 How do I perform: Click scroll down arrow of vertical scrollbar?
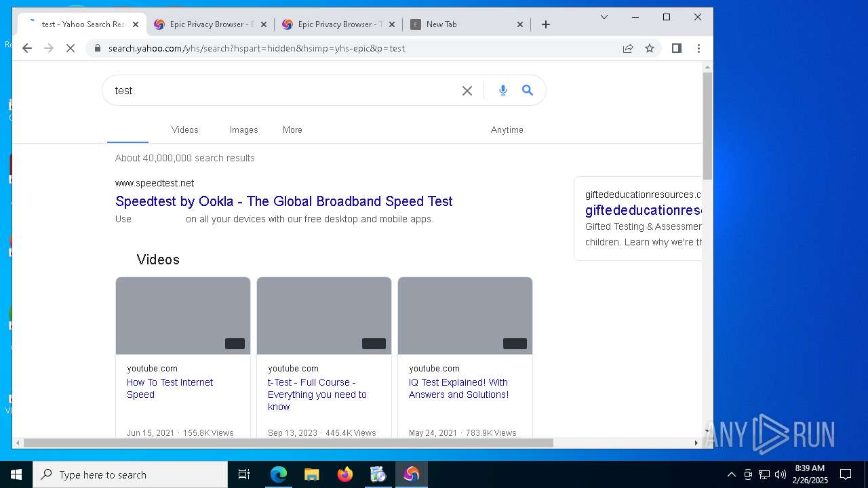point(707,431)
